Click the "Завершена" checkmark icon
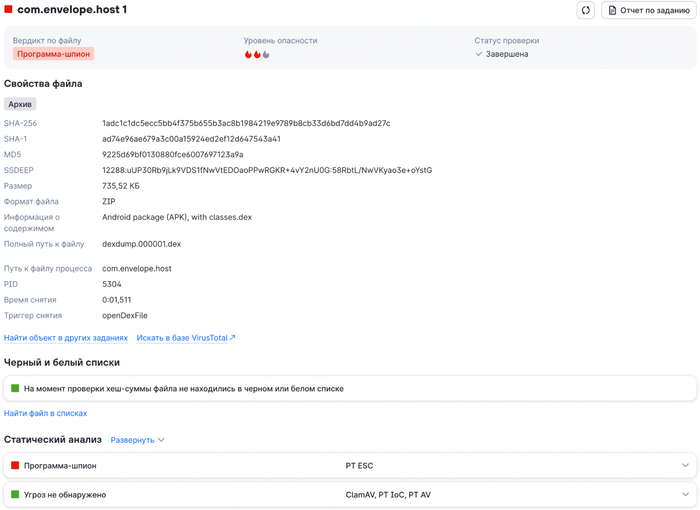 [479, 54]
